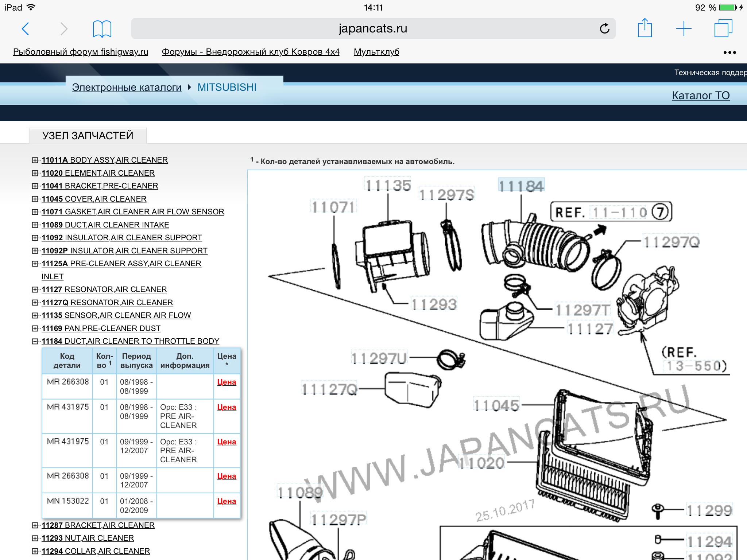Click Цена link for MN153022
The height and width of the screenshot is (560, 747).
pyautogui.click(x=227, y=501)
